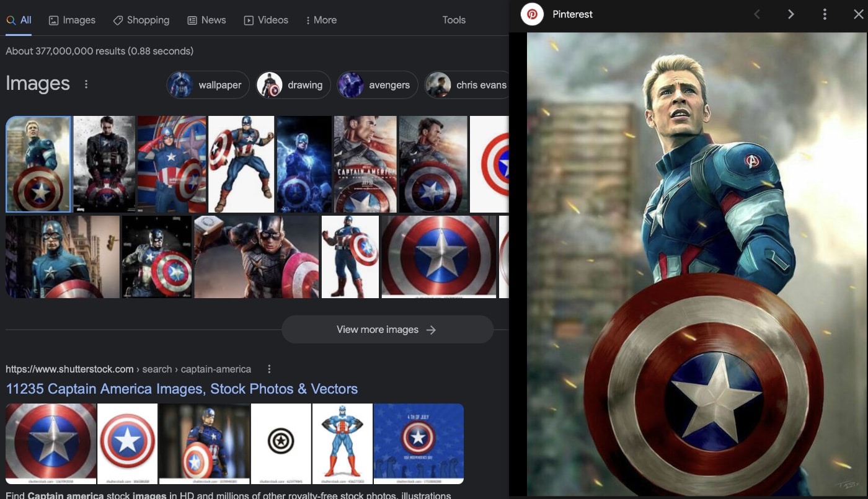
Task: Expand the More search categories dropdown
Action: [x=321, y=20]
